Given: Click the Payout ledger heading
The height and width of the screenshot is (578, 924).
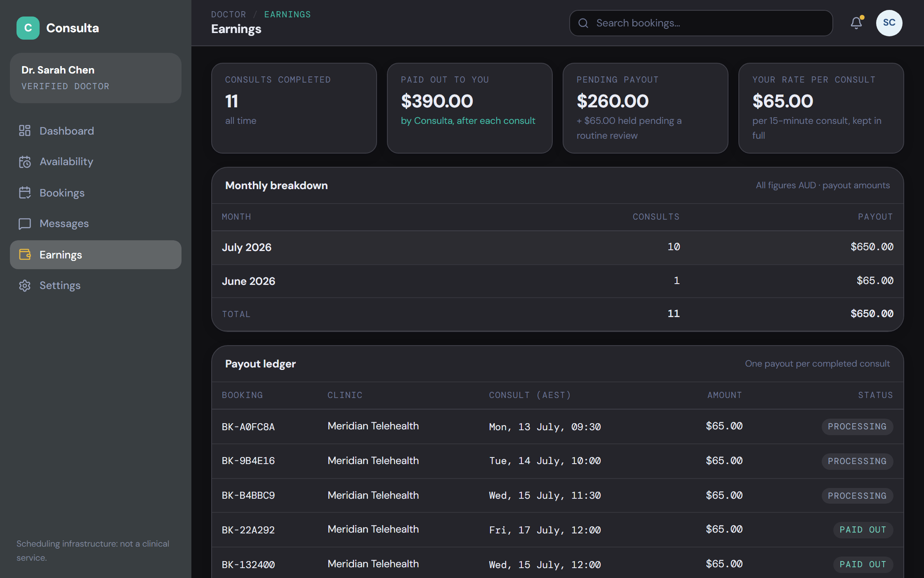Looking at the screenshot, I should click(260, 364).
